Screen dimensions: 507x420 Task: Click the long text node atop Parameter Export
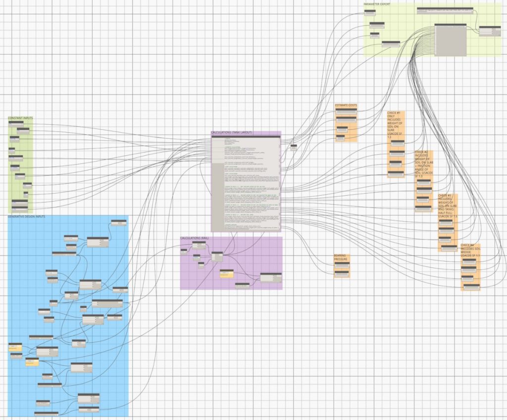(445, 10)
